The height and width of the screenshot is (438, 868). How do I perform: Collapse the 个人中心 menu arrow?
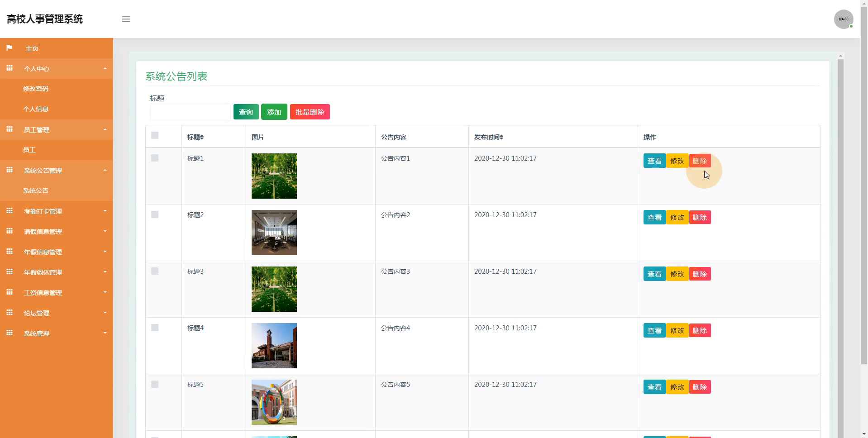[105, 68]
